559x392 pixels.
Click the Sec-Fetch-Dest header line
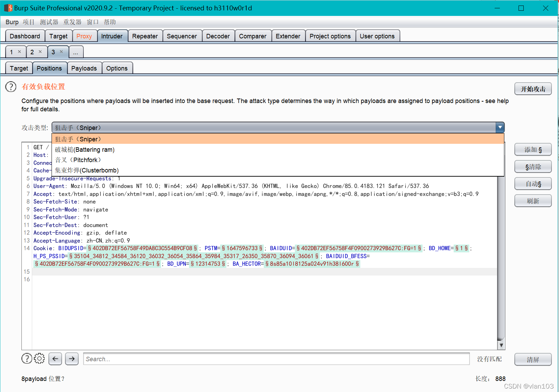[x=71, y=225]
